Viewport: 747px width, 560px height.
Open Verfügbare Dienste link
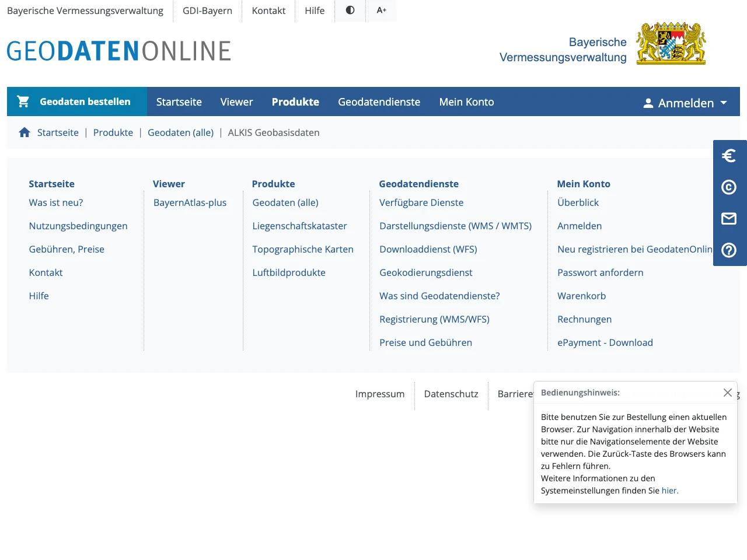click(421, 202)
